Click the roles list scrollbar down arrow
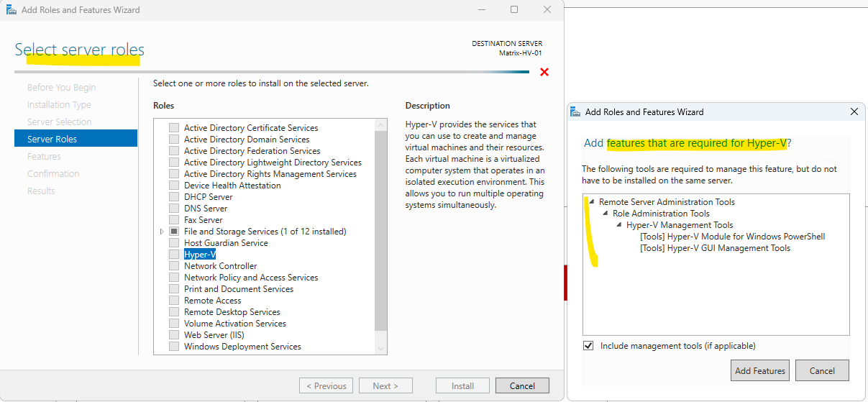This screenshot has height=402, width=868. pyautogui.click(x=381, y=348)
